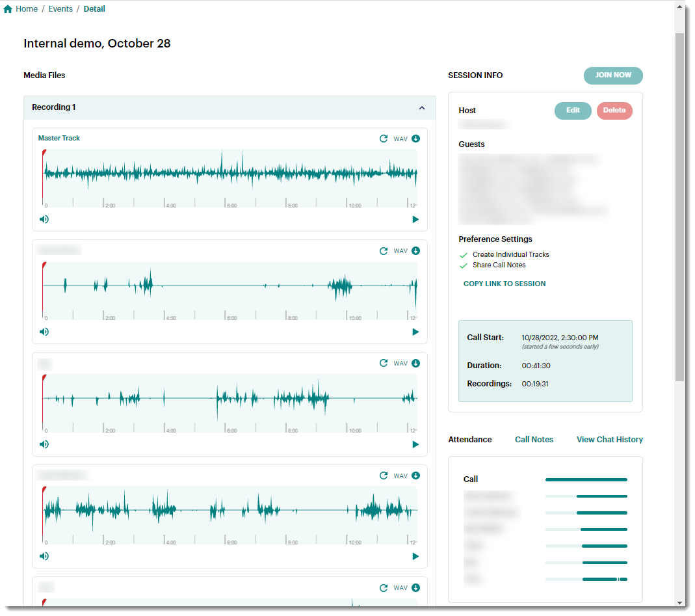The image size is (695, 616).
Task: Play the fourth track card's audio
Action: pyautogui.click(x=415, y=557)
